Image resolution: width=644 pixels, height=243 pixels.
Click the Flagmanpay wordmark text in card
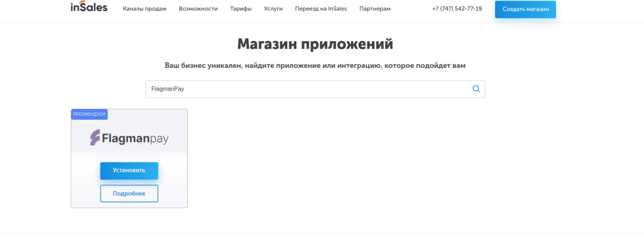pos(135,138)
